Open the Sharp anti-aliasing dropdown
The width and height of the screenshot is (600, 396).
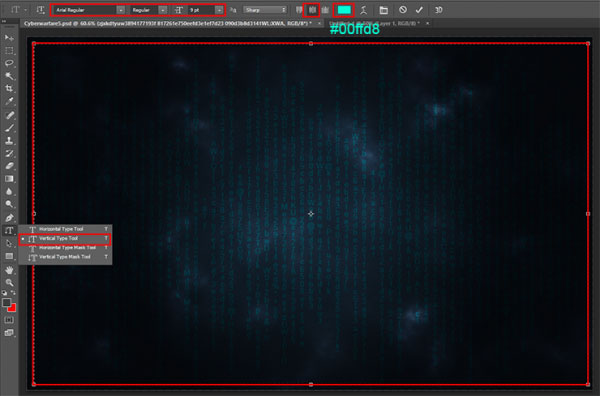point(265,10)
